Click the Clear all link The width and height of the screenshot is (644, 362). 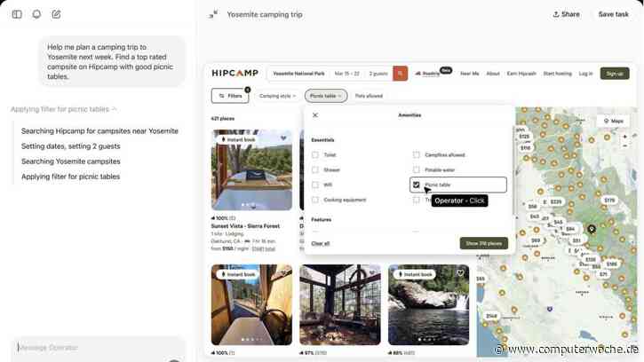point(320,243)
